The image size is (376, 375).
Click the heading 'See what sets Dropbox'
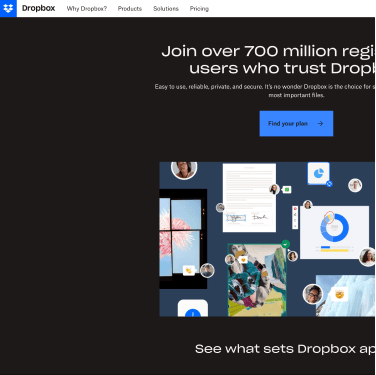click(x=285, y=349)
